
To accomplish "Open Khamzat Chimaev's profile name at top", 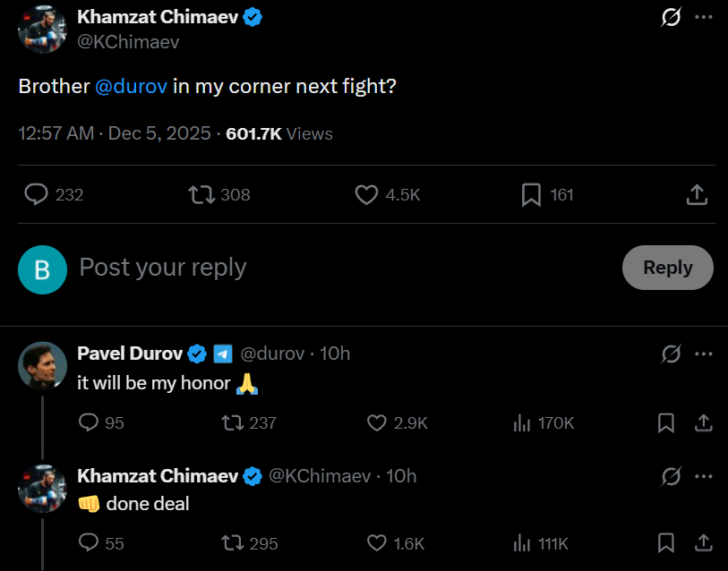I will coord(159,16).
